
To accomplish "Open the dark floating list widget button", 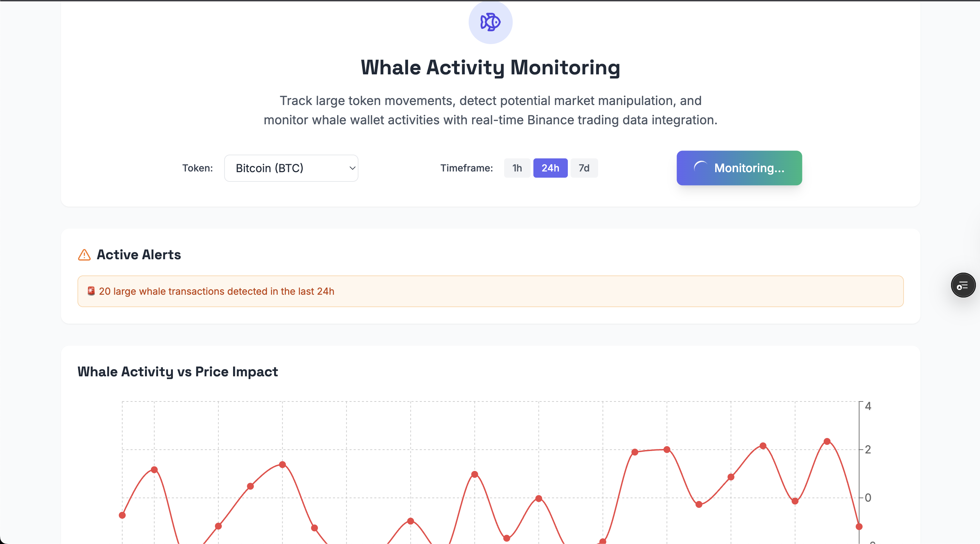I will [x=963, y=285].
